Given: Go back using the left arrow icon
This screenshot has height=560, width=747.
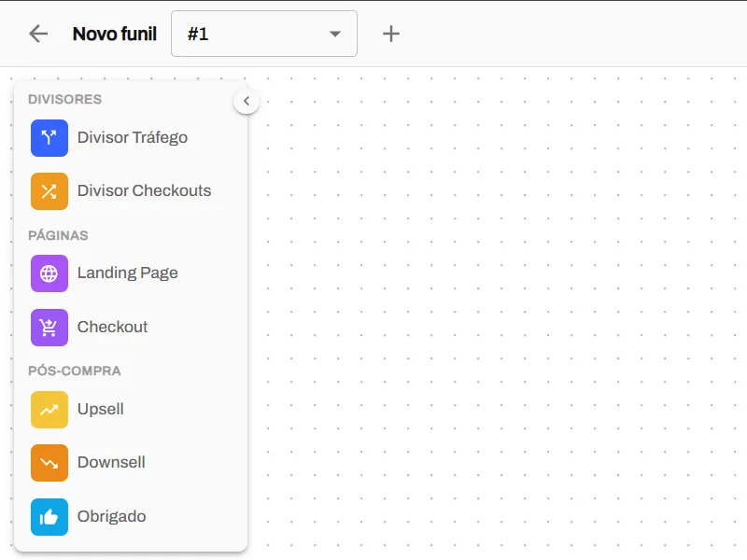Looking at the screenshot, I should [x=38, y=34].
